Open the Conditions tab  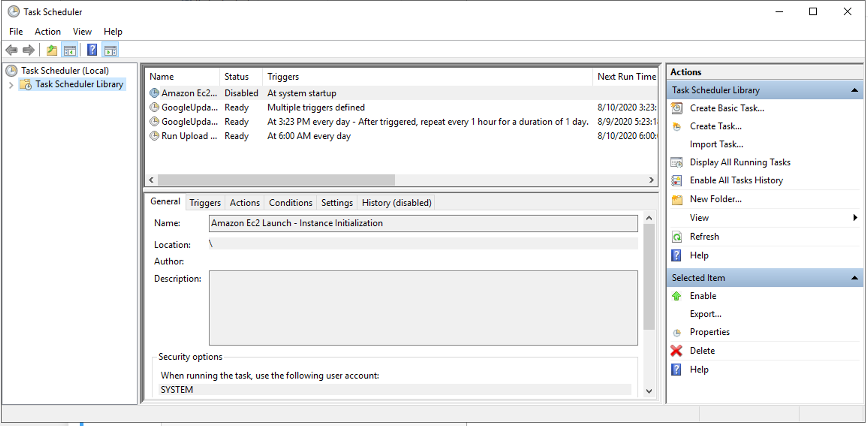pos(290,203)
